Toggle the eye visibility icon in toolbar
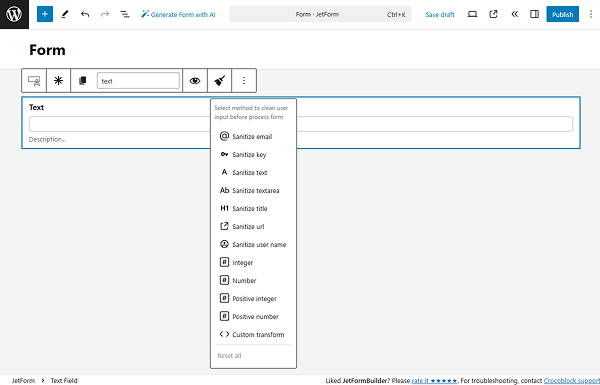600x385 pixels. click(195, 81)
